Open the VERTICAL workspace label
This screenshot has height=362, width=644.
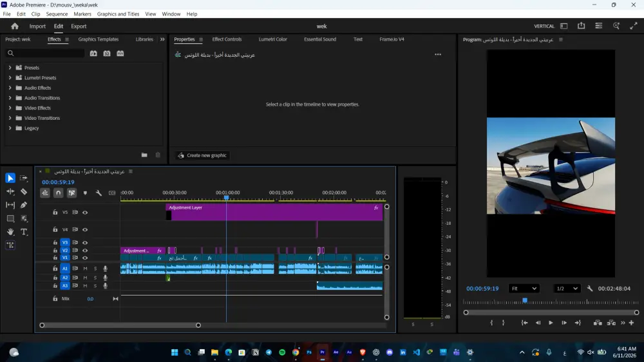(x=544, y=26)
